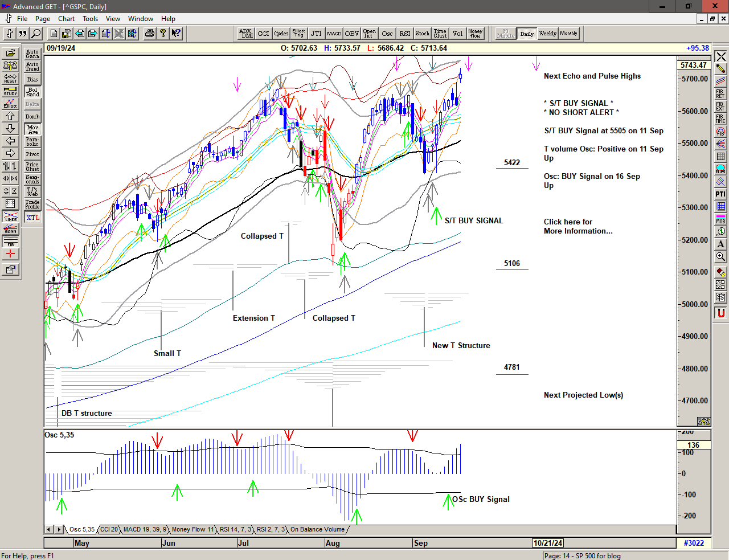Screen dimensions: 729x560
Task: Switch chart to Weekly timeframe
Action: 547,34
